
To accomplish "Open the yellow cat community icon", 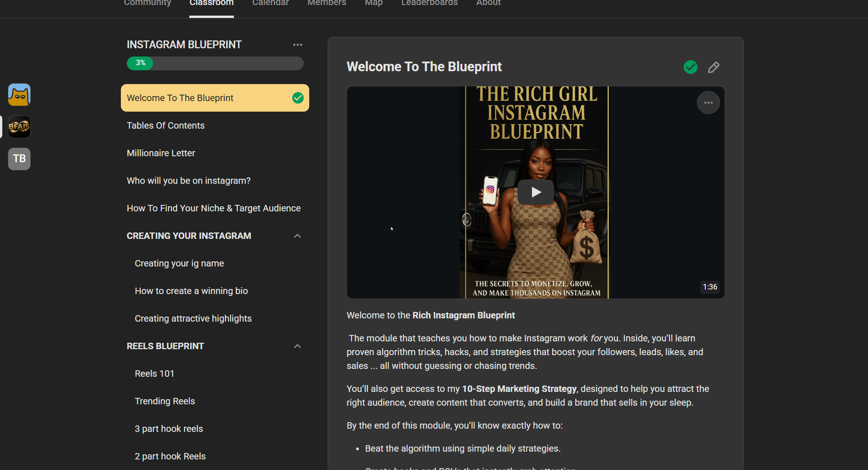I will [x=19, y=95].
